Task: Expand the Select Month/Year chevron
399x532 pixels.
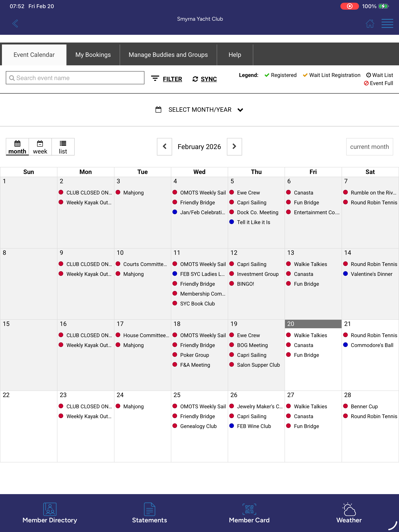Action: point(240,110)
